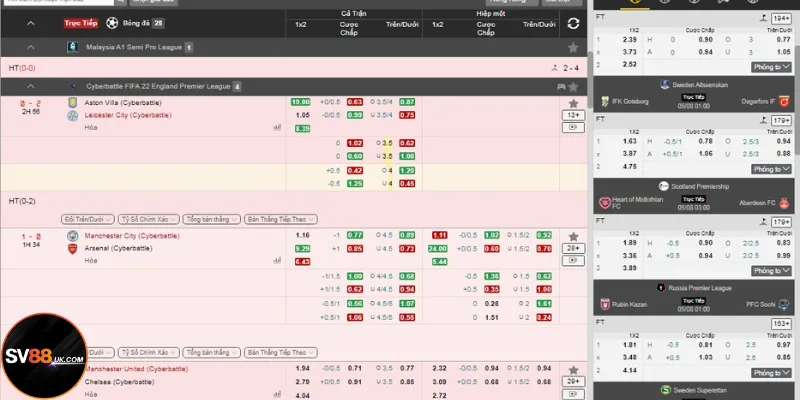Click the Arsenal team crest
The height and width of the screenshot is (400, 800).
click(73, 248)
